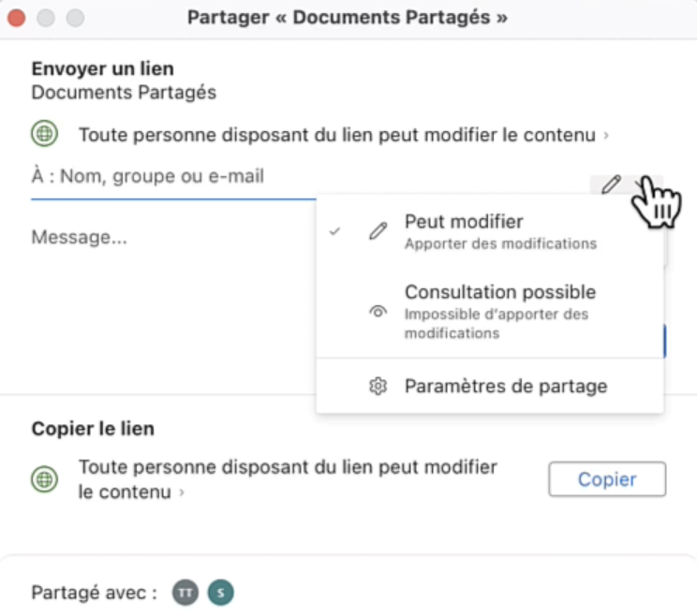The width and height of the screenshot is (697, 616).
Task: Click the globe icon under Envoyer un lien
Action: pos(44,135)
